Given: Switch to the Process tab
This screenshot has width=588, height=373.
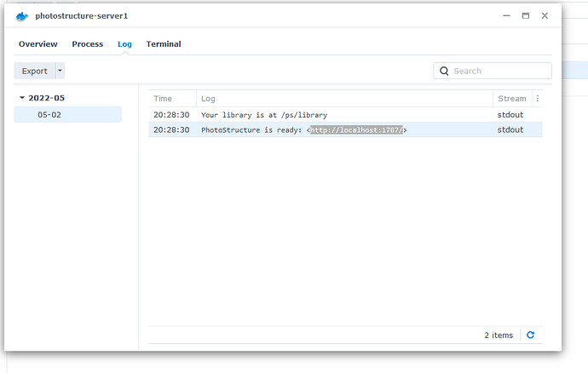Looking at the screenshot, I should pos(88,44).
